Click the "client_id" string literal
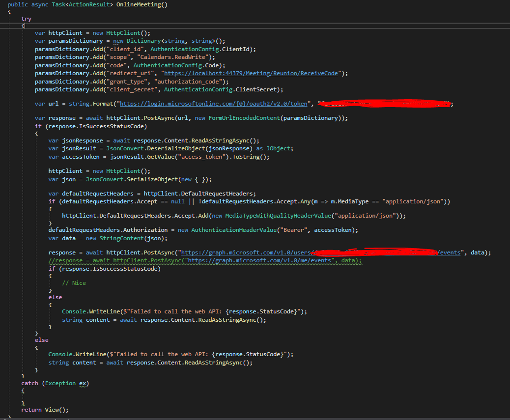 point(125,50)
